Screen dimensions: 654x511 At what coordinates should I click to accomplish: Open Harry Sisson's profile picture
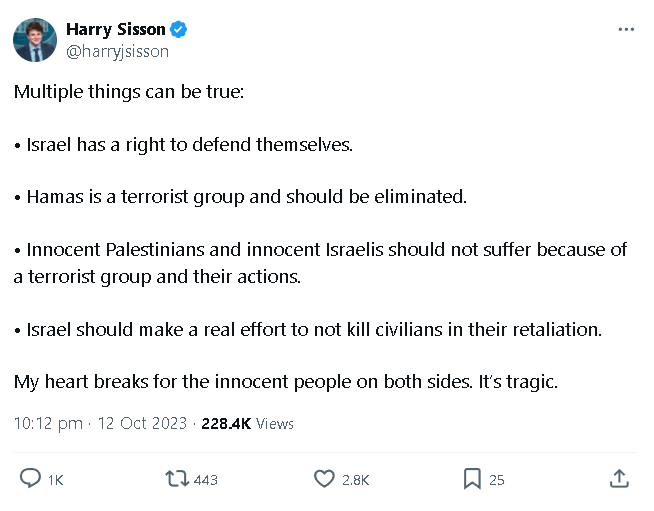[x=35, y=40]
